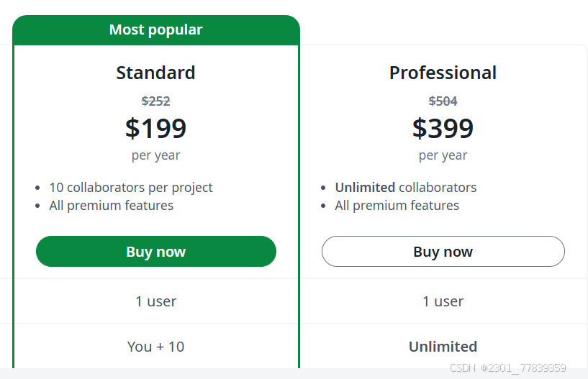Click the "10 collaborators per project" bullet

131,188
